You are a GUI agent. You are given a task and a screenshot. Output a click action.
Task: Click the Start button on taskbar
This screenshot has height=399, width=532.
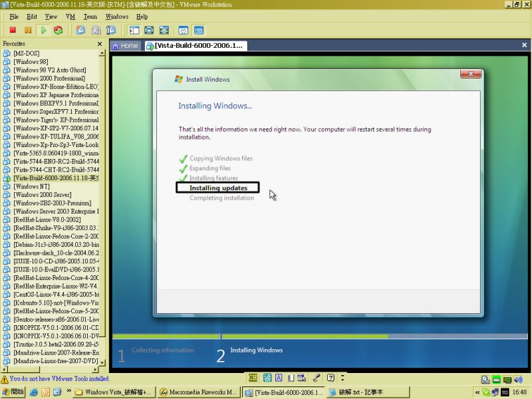13,392
